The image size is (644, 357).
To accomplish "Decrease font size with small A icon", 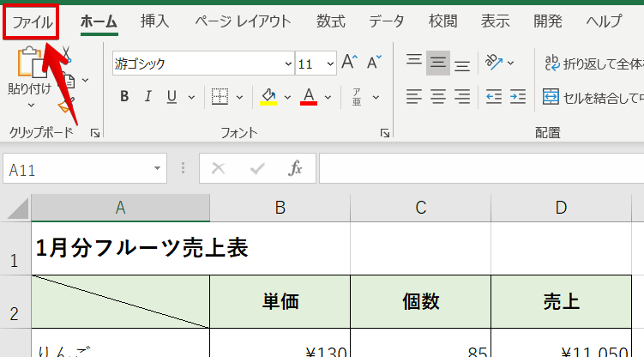I will 374,63.
